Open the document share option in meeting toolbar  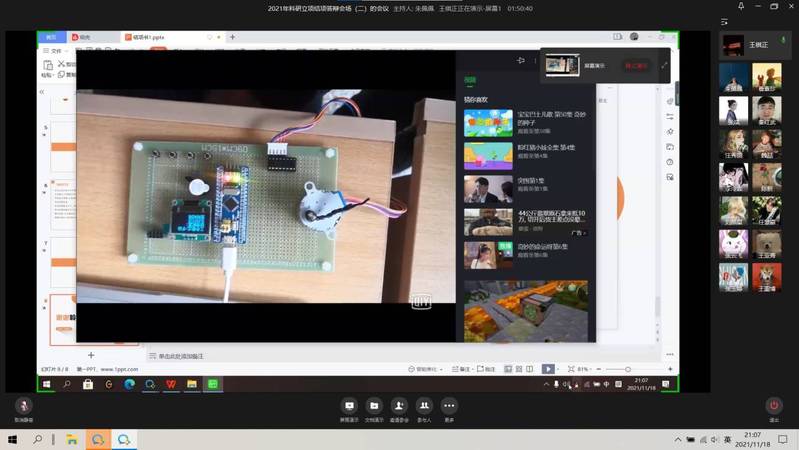point(374,406)
